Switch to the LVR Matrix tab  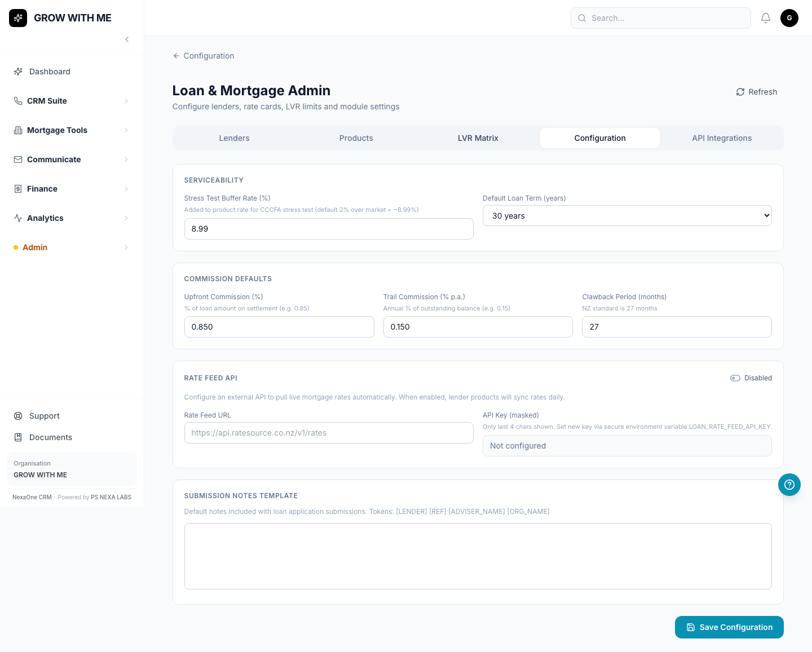pyautogui.click(x=478, y=138)
